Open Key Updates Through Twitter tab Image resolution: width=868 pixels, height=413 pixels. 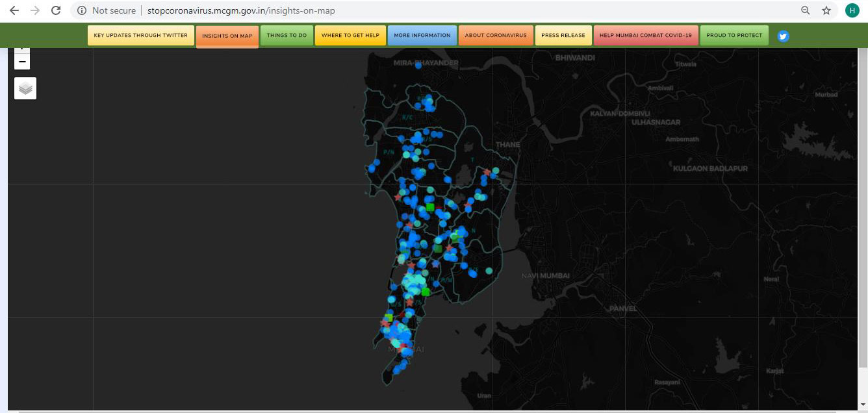[x=140, y=36]
